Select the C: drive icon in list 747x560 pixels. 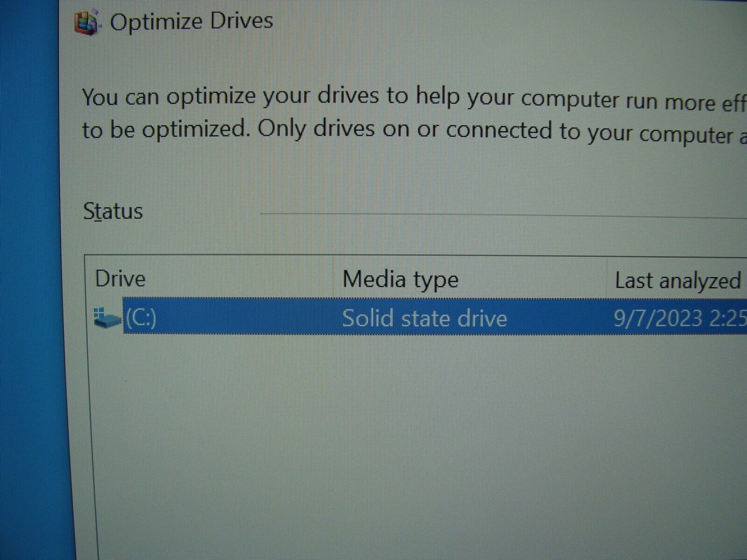(107, 317)
